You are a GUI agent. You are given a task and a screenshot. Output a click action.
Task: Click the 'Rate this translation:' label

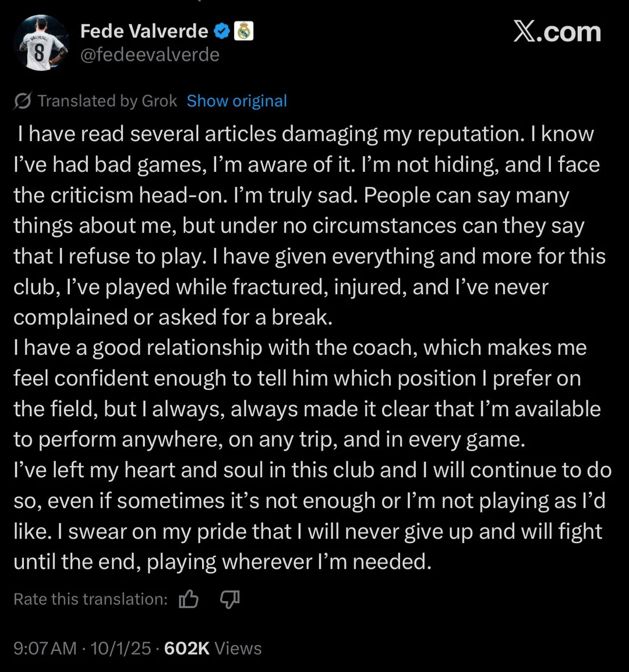click(90, 599)
